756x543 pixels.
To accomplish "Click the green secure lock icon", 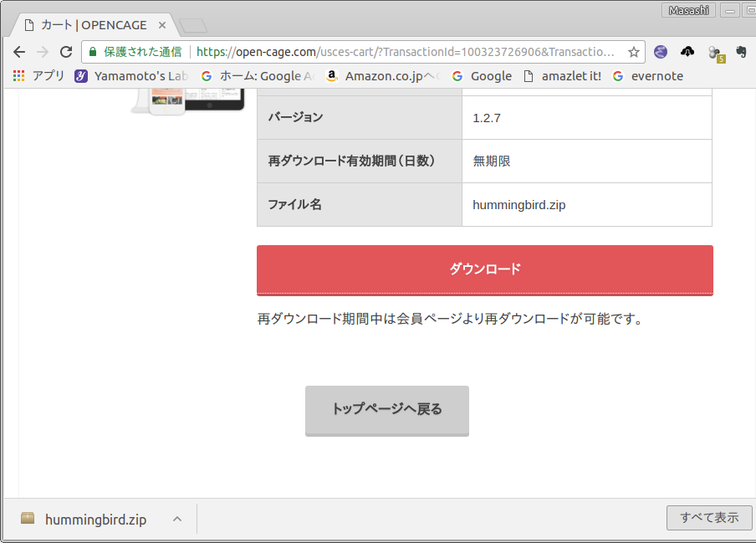I will coord(93,52).
